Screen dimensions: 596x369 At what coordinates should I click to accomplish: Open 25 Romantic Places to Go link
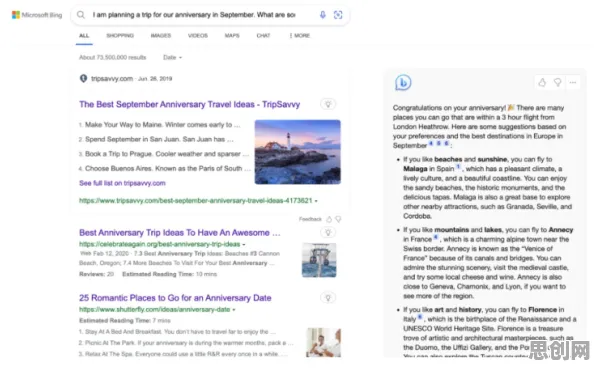click(x=175, y=298)
